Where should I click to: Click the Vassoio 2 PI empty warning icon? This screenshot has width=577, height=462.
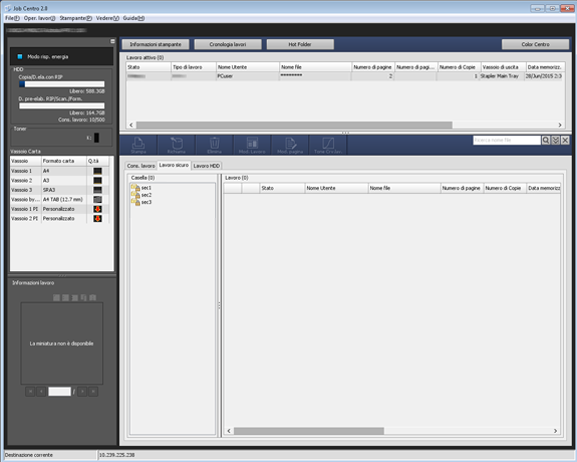coord(98,219)
